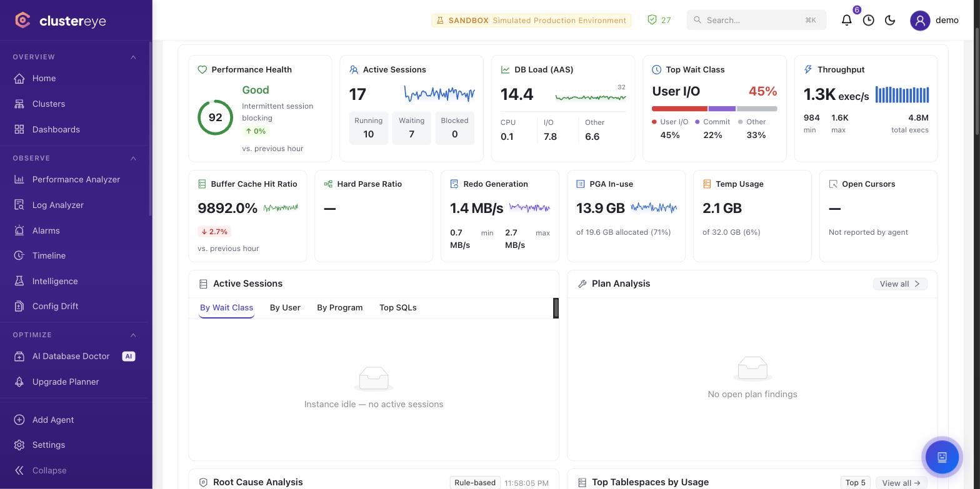
Task: Click the Add Agent plus icon
Action: point(19,420)
